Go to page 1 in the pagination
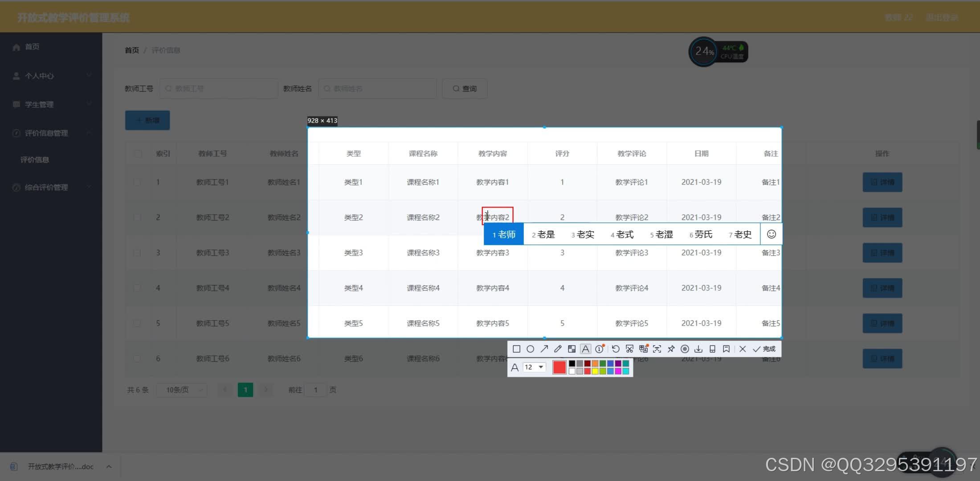This screenshot has width=980, height=481. (245, 390)
